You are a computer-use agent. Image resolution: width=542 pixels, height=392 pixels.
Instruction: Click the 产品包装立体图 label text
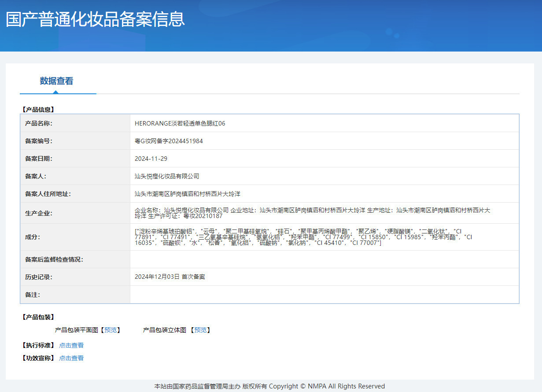coord(165,330)
